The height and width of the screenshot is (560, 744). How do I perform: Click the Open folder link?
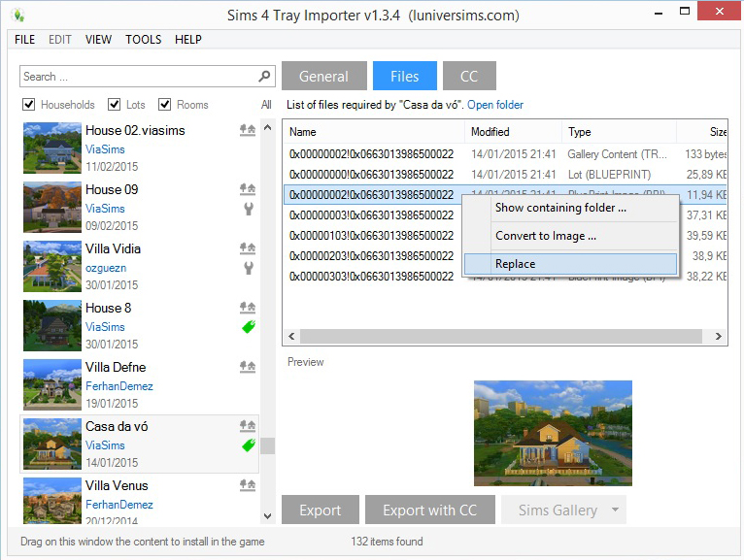coord(495,104)
